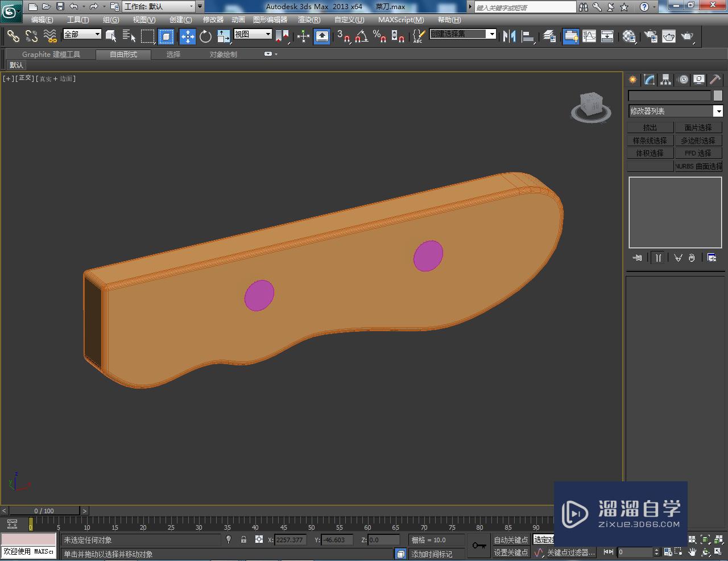
Task: Open the Modifiers menu
Action: pyautogui.click(x=213, y=20)
